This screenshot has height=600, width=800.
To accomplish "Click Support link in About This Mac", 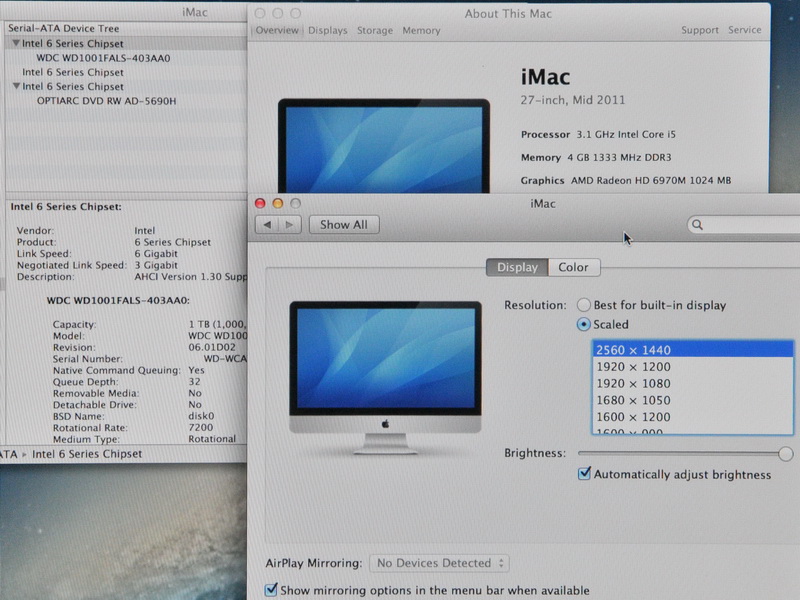I will coord(699,30).
